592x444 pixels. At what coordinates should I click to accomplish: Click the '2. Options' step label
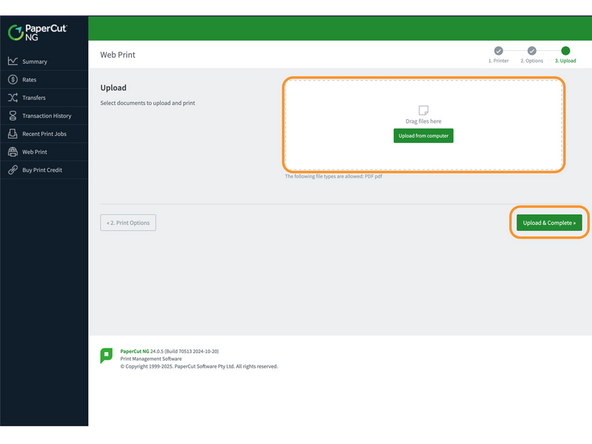pyautogui.click(x=532, y=61)
